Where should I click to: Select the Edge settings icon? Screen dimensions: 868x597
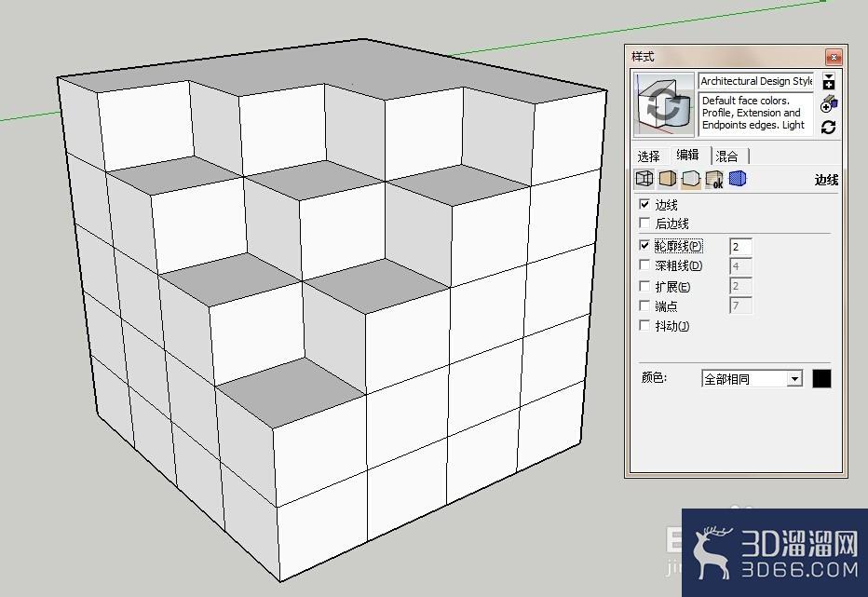click(x=644, y=179)
